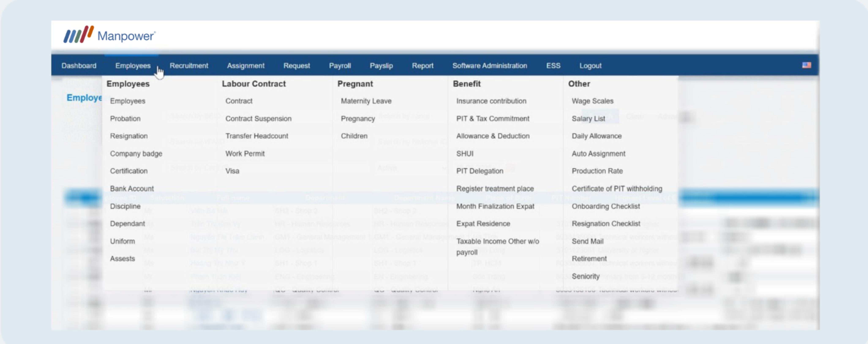Select Contract under Labour Contract
The image size is (868, 344).
tap(239, 101)
